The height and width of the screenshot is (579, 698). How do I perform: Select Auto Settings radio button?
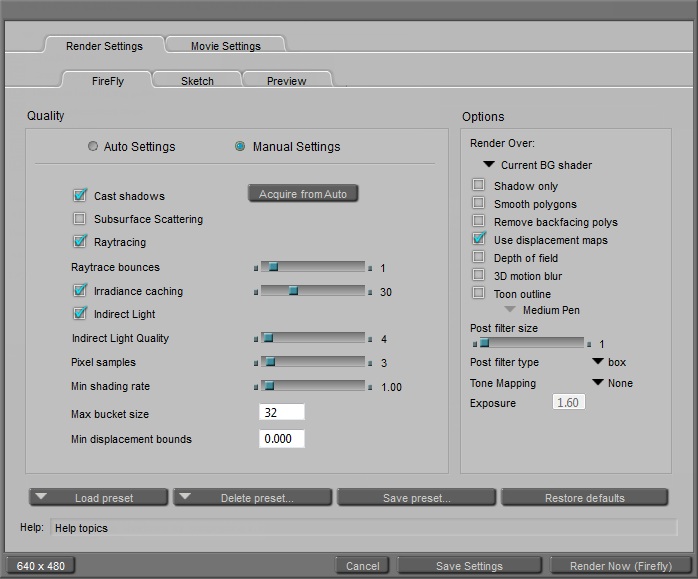(x=94, y=146)
